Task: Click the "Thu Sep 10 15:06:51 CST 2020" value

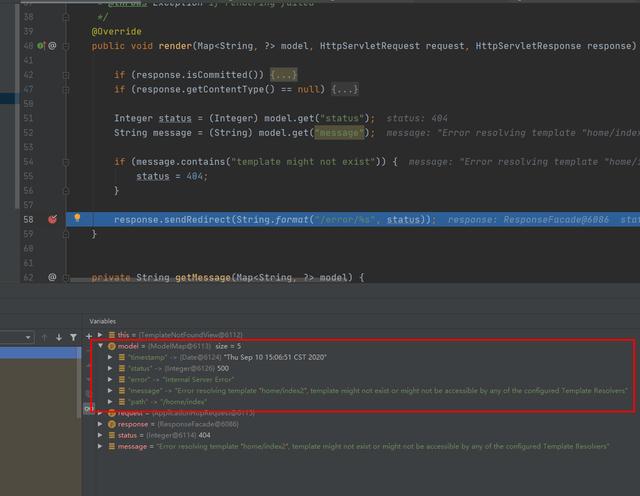Action: [x=275, y=357]
